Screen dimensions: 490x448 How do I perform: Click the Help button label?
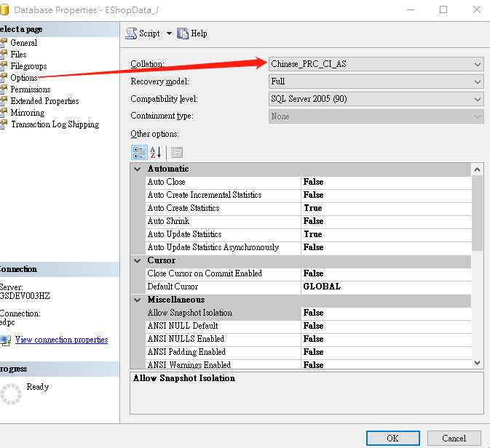coord(199,33)
